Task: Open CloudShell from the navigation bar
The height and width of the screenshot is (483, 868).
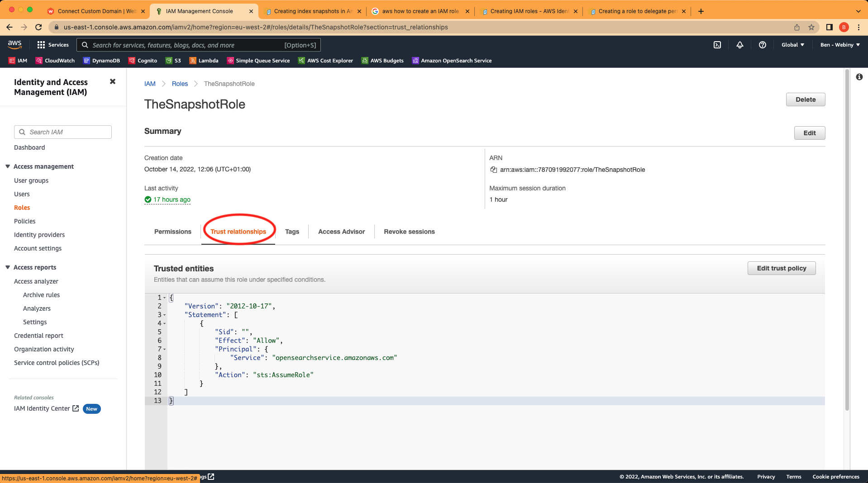Action: (717, 45)
